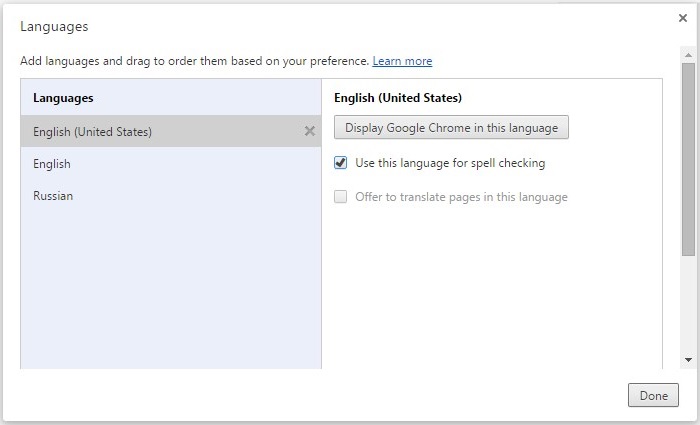
Task: Click the 'Offer to translate pages' label text
Action: pyautogui.click(x=461, y=197)
